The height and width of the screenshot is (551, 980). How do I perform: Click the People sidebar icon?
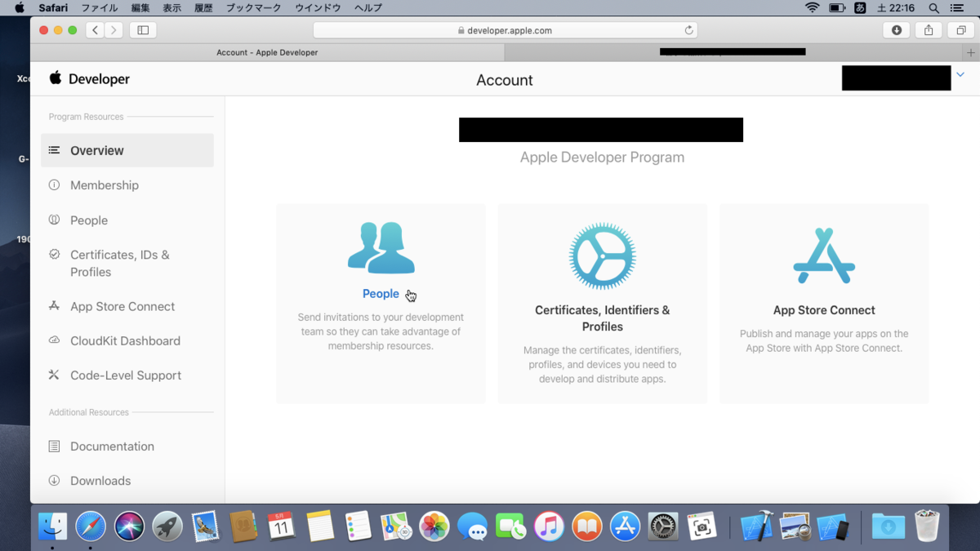tap(54, 220)
